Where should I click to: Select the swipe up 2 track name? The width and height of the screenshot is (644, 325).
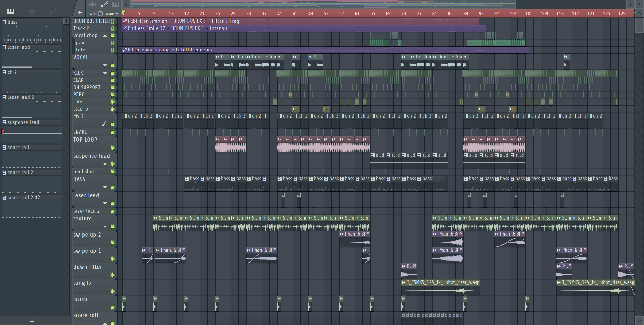(87, 235)
